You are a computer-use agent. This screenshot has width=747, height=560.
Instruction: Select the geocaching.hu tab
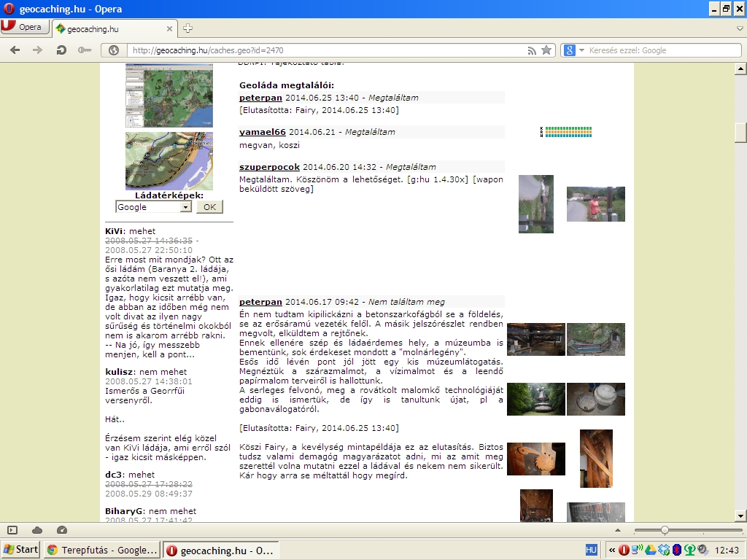coord(115,29)
